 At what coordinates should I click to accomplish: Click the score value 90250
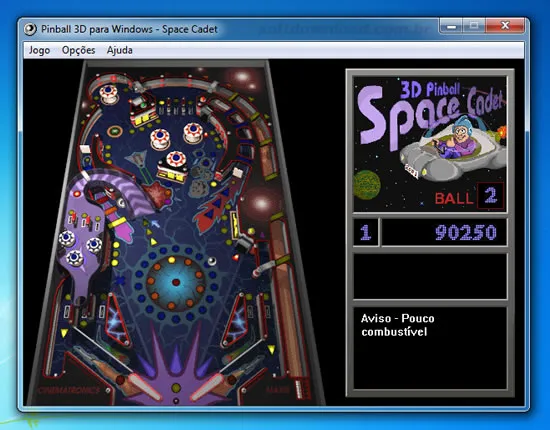coord(465,232)
